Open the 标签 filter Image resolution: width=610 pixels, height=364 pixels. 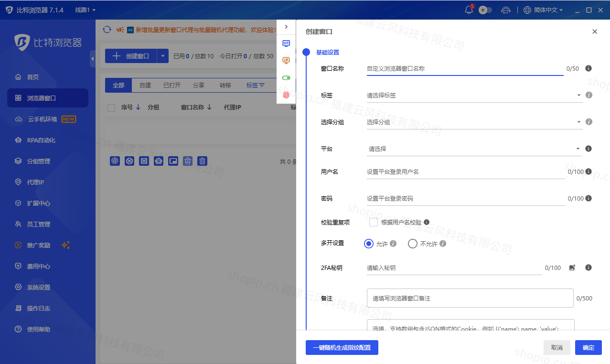pos(255,85)
